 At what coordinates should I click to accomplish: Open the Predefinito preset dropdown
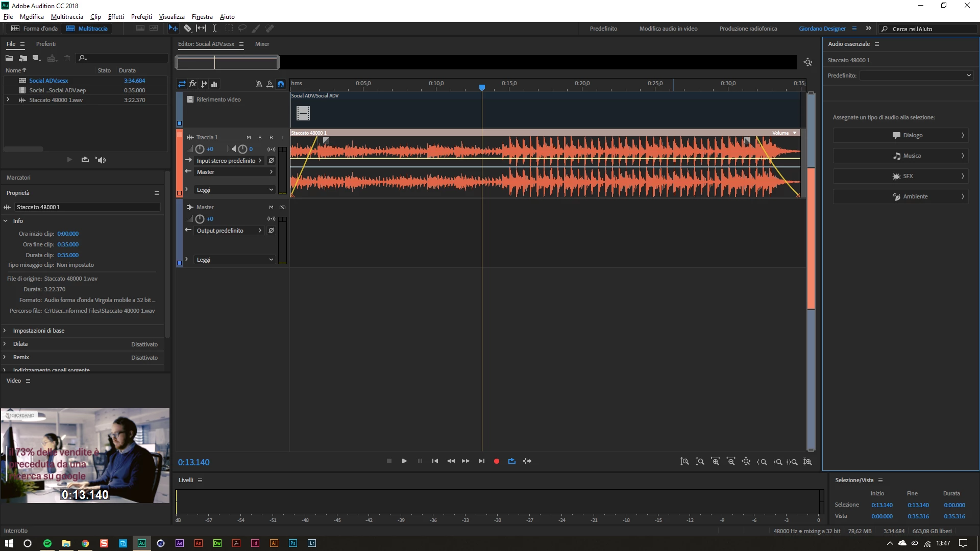coord(916,76)
